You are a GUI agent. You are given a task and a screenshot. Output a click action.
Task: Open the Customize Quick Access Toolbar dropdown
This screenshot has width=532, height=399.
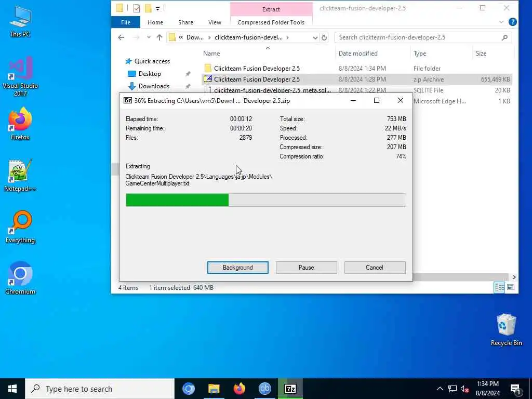pyautogui.click(x=158, y=8)
